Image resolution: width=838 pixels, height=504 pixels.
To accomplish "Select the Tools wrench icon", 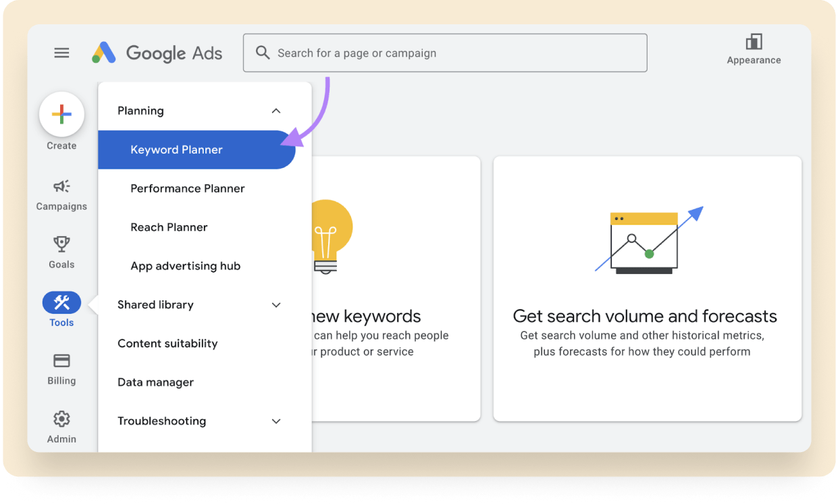I will click(61, 303).
